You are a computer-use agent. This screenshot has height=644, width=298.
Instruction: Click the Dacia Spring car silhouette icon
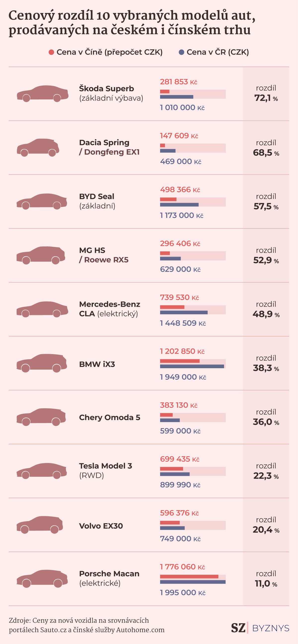(x=38, y=148)
